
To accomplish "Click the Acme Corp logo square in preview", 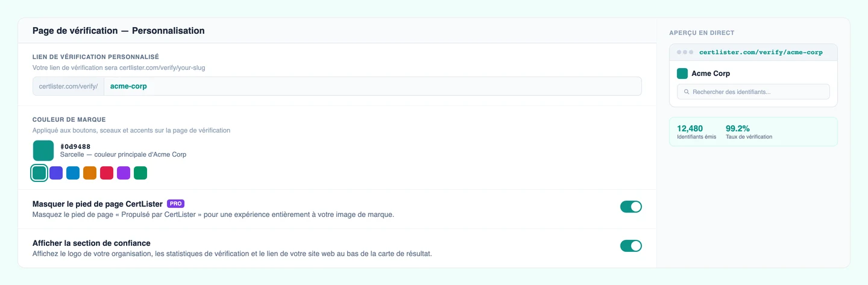I will point(682,74).
